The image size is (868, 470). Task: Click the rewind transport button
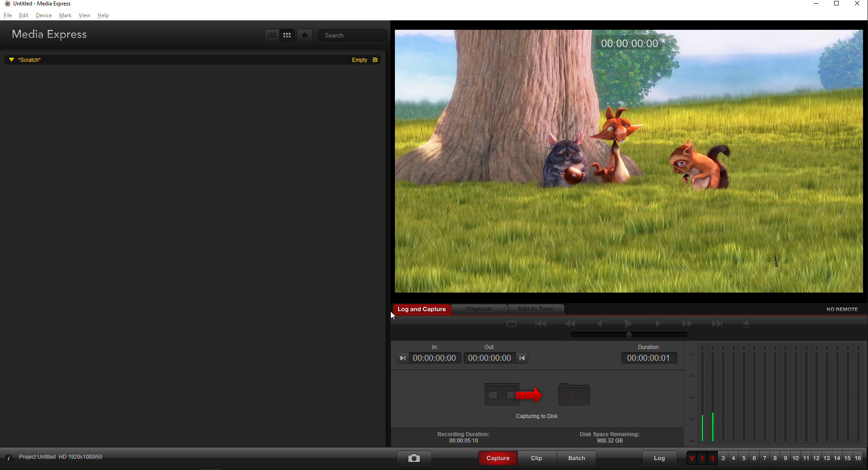pyautogui.click(x=570, y=324)
